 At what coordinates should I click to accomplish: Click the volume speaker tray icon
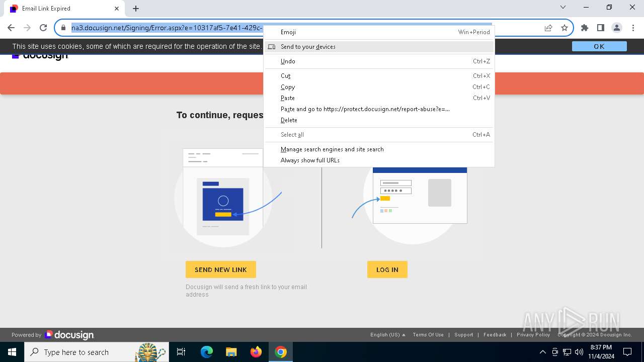pyautogui.click(x=579, y=352)
